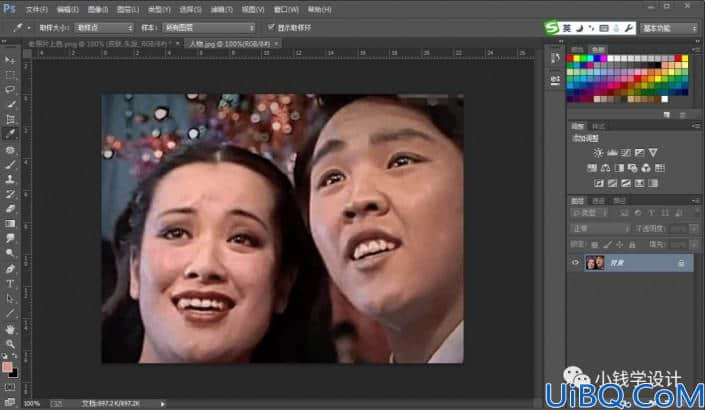
Task: Toggle lock transparent pixels in Layers
Action: pos(594,245)
